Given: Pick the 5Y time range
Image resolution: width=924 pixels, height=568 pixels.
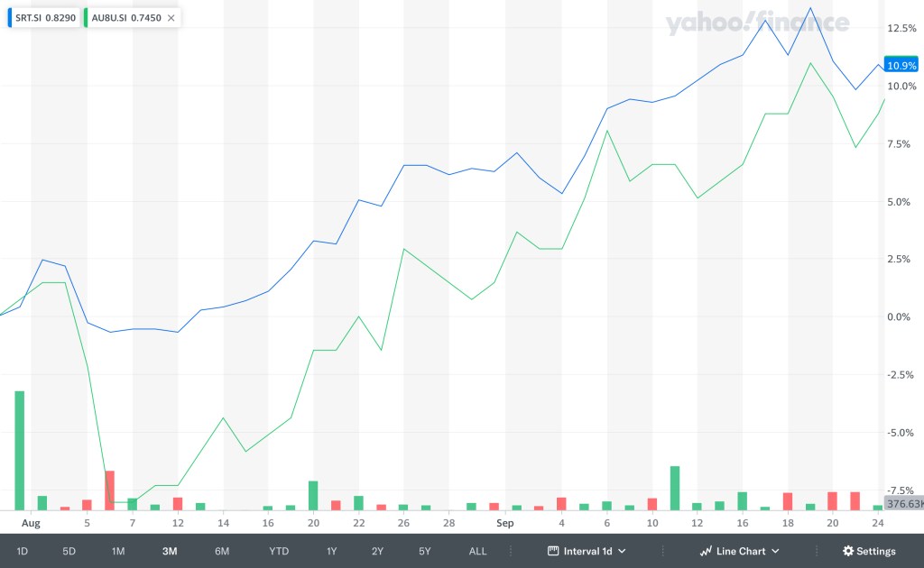Looking at the screenshot, I should (425, 551).
